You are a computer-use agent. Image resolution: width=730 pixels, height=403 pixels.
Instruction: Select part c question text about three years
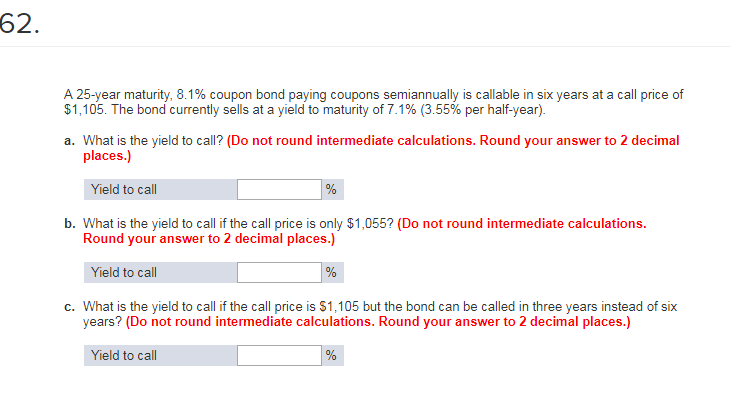click(380, 314)
